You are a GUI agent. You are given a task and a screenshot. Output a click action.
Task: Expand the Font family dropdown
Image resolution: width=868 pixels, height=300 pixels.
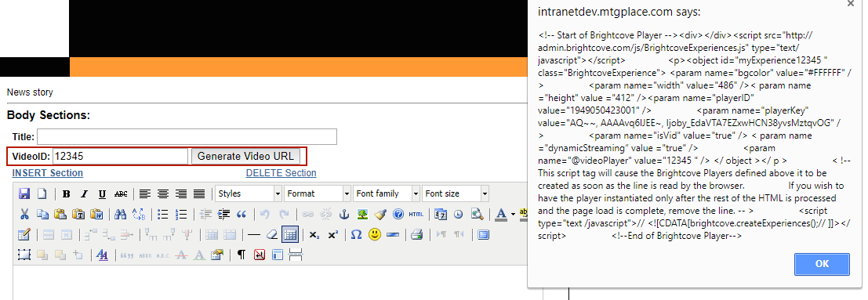[x=387, y=193]
